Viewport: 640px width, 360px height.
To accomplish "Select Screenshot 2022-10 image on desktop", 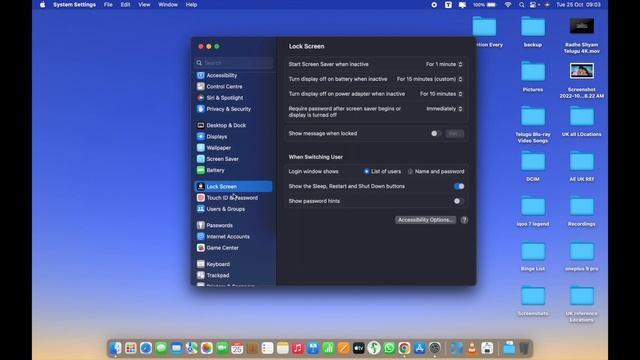I will coord(582,80).
